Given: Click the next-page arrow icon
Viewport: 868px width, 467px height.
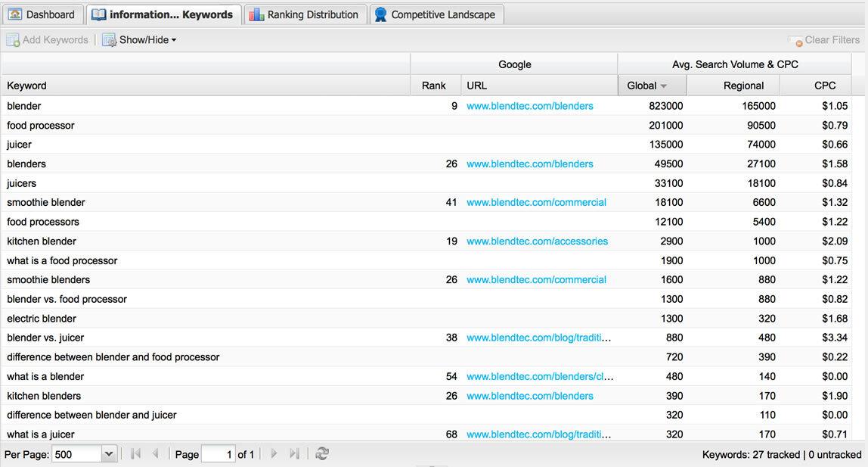Looking at the screenshot, I should pos(273,454).
